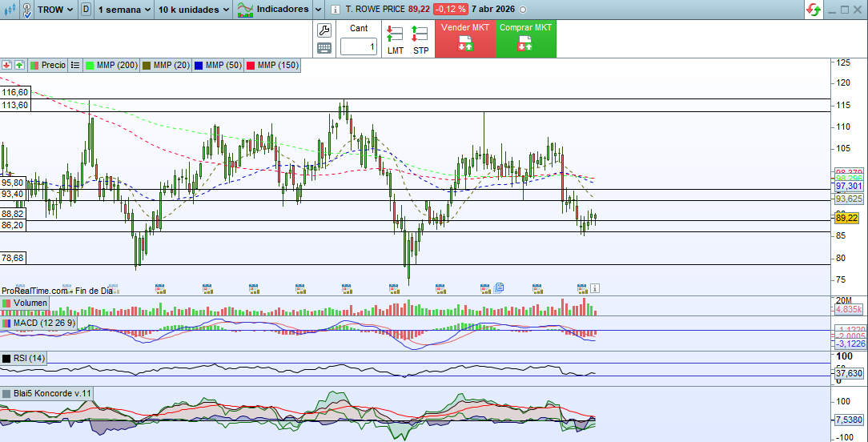Screen dimensions: 868x442
Task: Open the Indicadores panel
Action: tap(273, 10)
